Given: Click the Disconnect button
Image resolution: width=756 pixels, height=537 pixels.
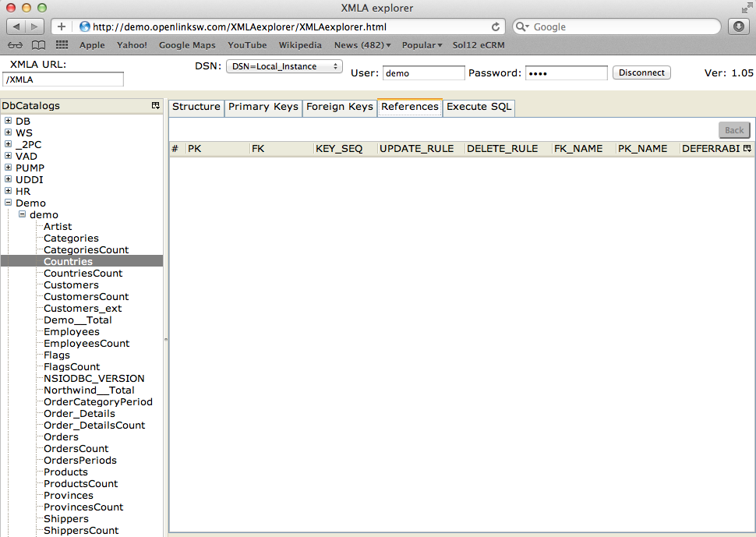Looking at the screenshot, I should click(x=641, y=72).
